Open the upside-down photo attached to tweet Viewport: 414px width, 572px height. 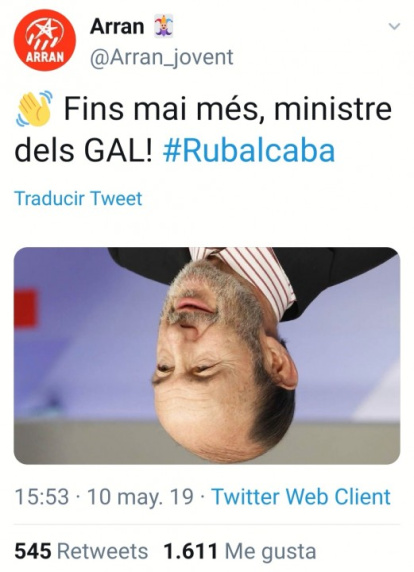click(x=207, y=356)
